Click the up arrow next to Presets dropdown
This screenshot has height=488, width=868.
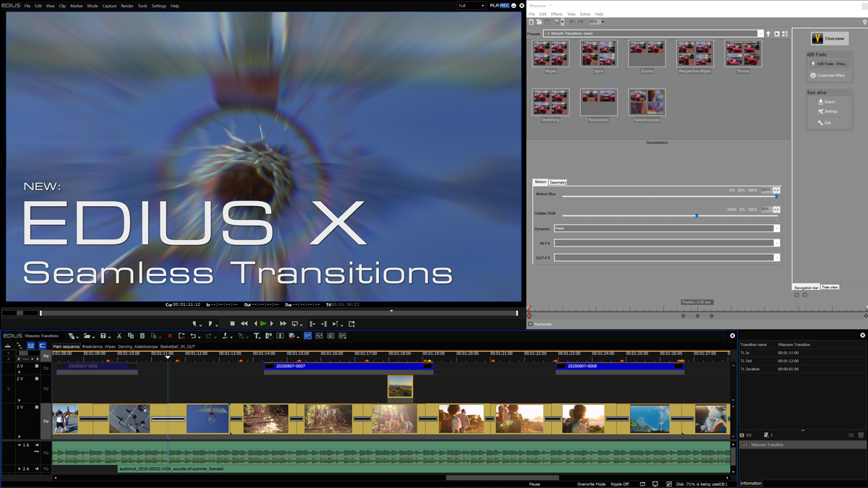tap(768, 33)
